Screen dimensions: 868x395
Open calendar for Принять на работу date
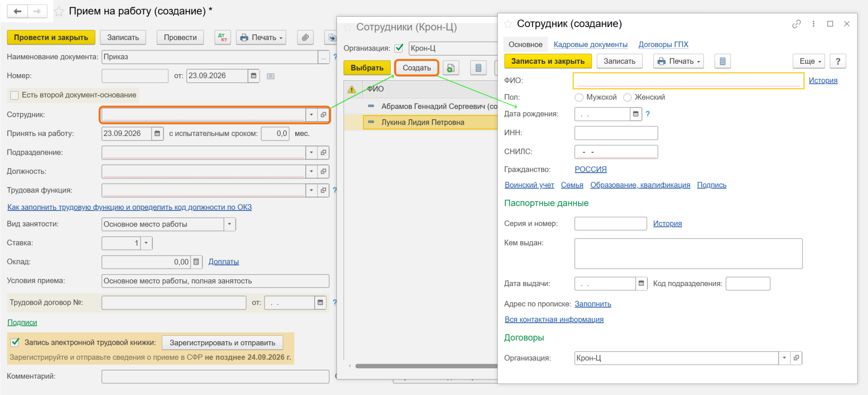point(157,134)
